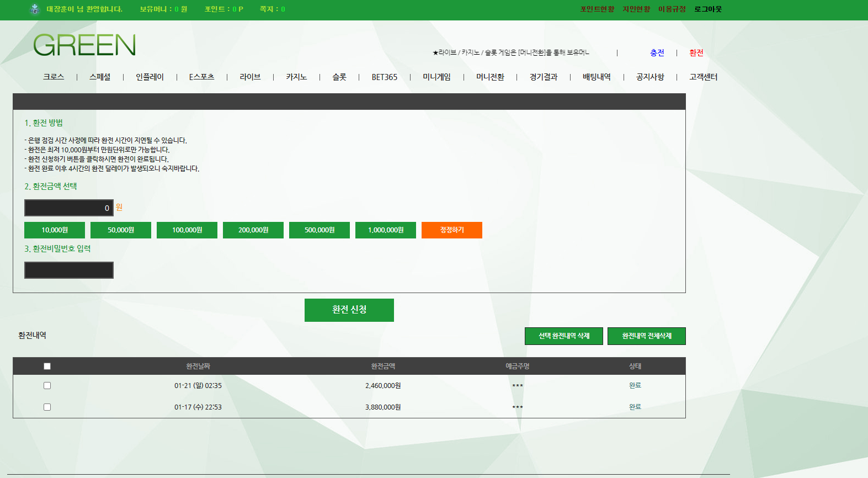Screen dimensions: 868x478
Task: Click the user avatar icon in top bar
Action: click(x=35, y=9)
